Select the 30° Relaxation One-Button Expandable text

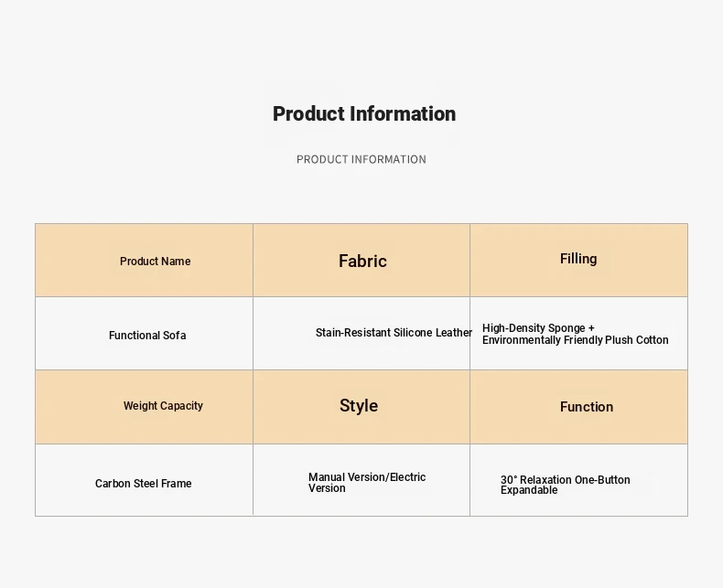point(566,485)
